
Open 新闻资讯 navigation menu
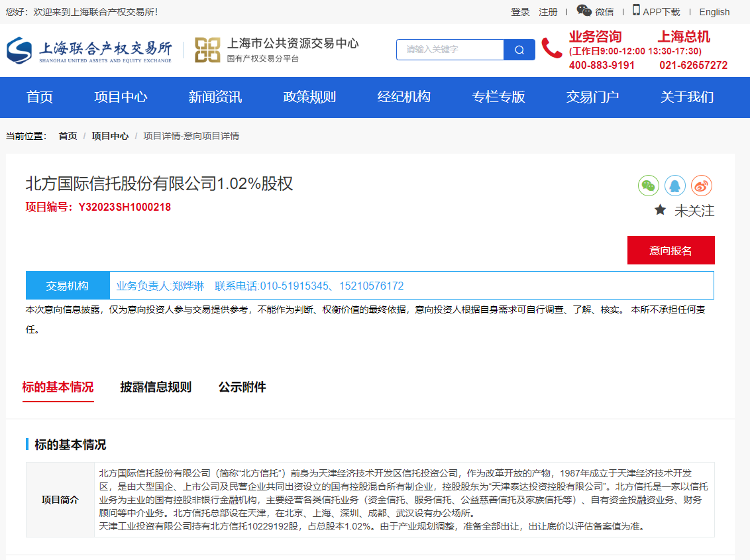click(215, 97)
